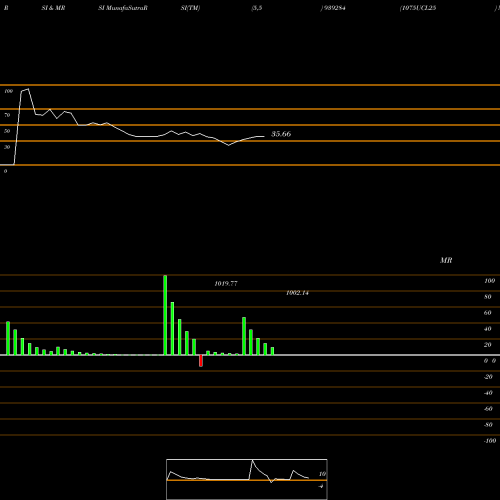
Task: Click the ')939284' code in header
Action: 333,8
